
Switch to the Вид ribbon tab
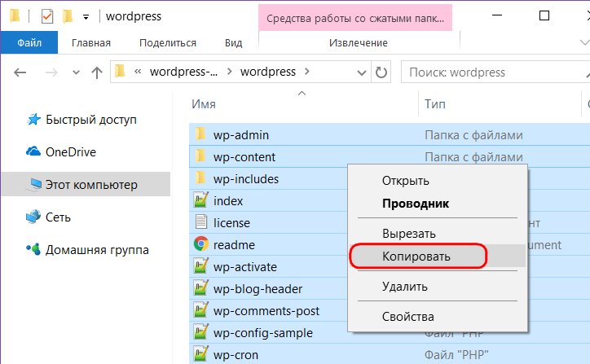pyautogui.click(x=233, y=43)
